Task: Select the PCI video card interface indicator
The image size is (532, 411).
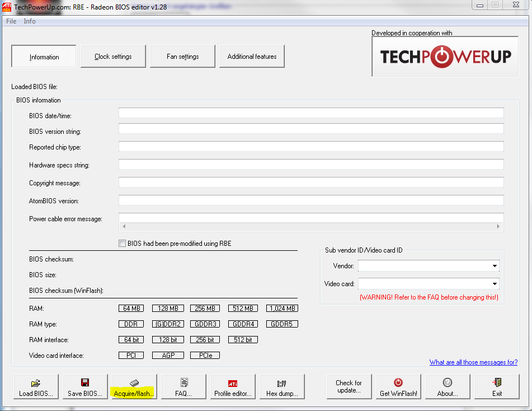Action: click(x=131, y=356)
